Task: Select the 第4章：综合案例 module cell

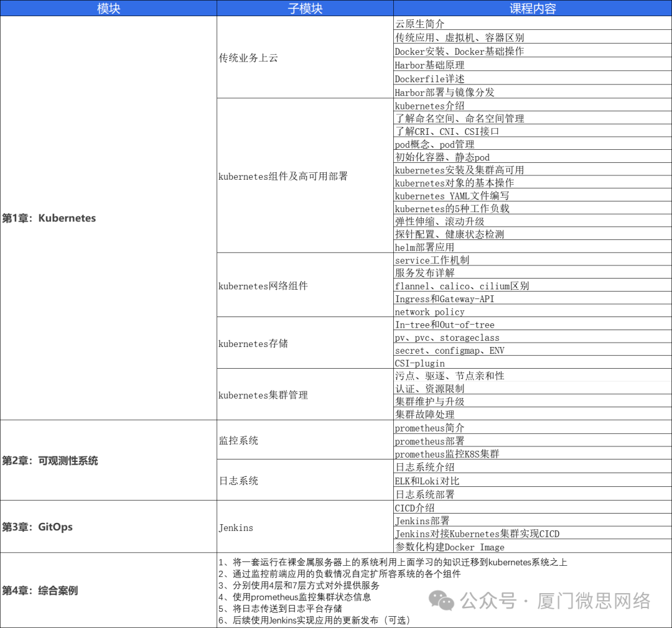Action: pyautogui.click(x=108, y=590)
